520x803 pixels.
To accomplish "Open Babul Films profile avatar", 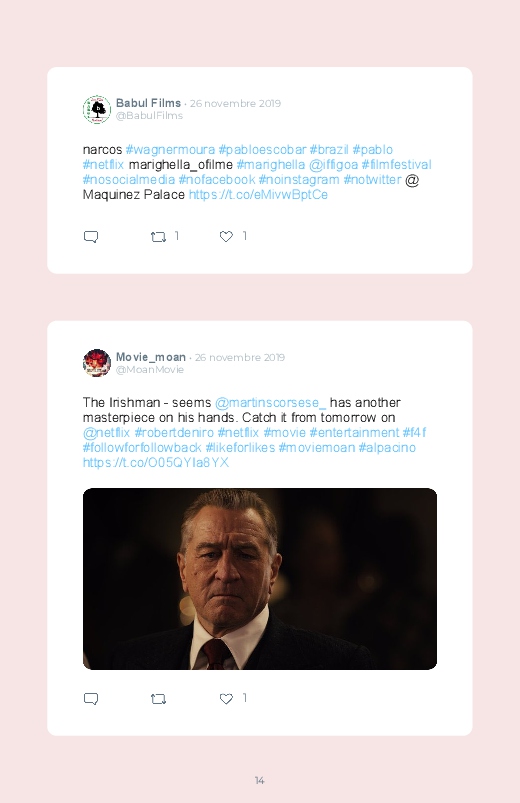I will (97, 109).
